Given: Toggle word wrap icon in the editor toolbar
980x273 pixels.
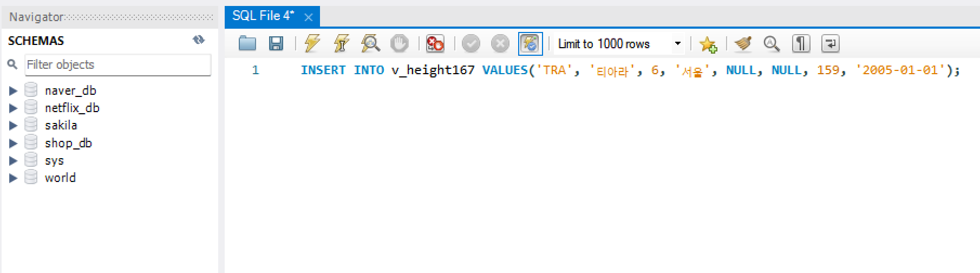Looking at the screenshot, I should [830, 43].
